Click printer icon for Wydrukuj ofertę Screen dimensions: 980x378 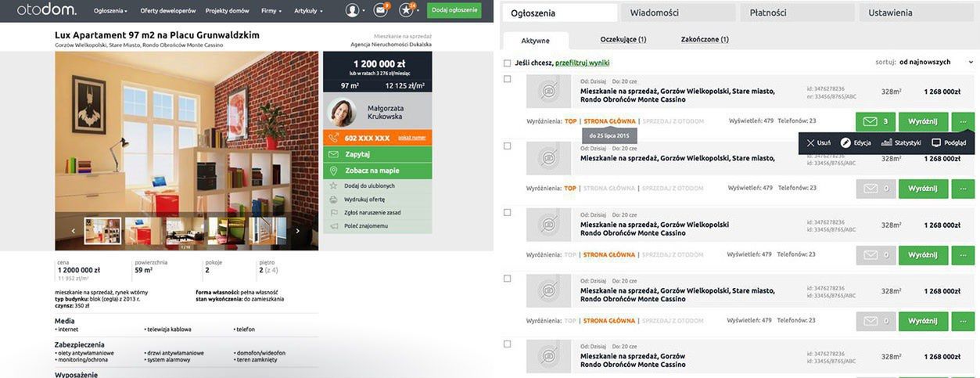(x=334, y=199)
